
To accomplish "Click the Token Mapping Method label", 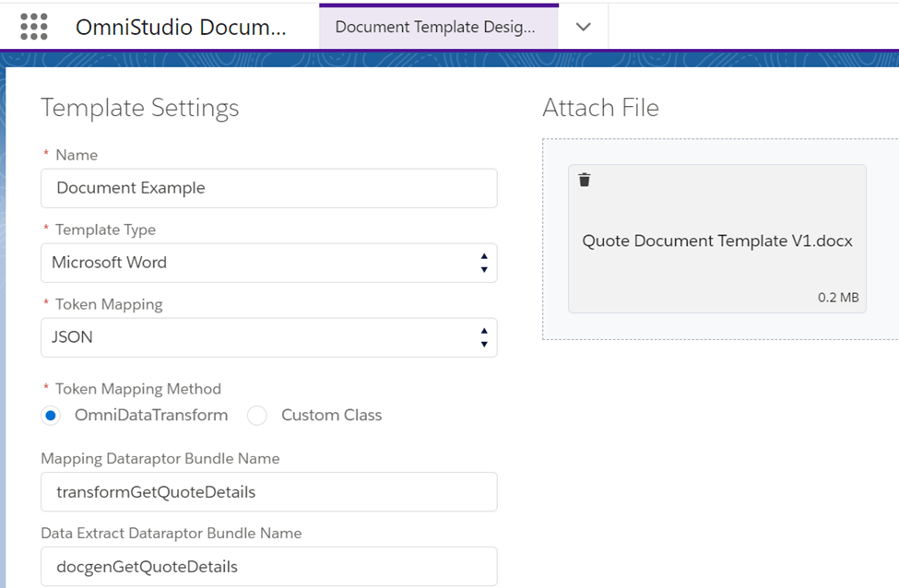I will tap(137, 389).
